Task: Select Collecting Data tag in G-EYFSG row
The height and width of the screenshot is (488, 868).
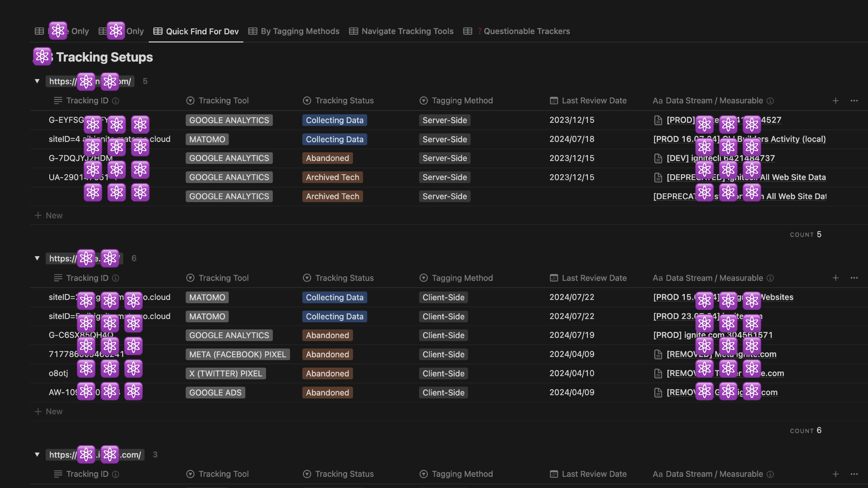Action: [x=335, y=120]
